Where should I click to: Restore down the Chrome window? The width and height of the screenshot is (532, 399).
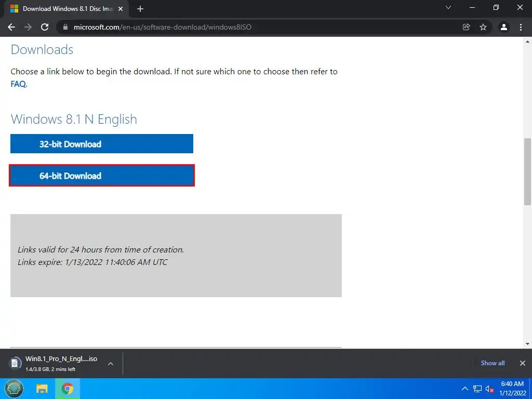496,7
